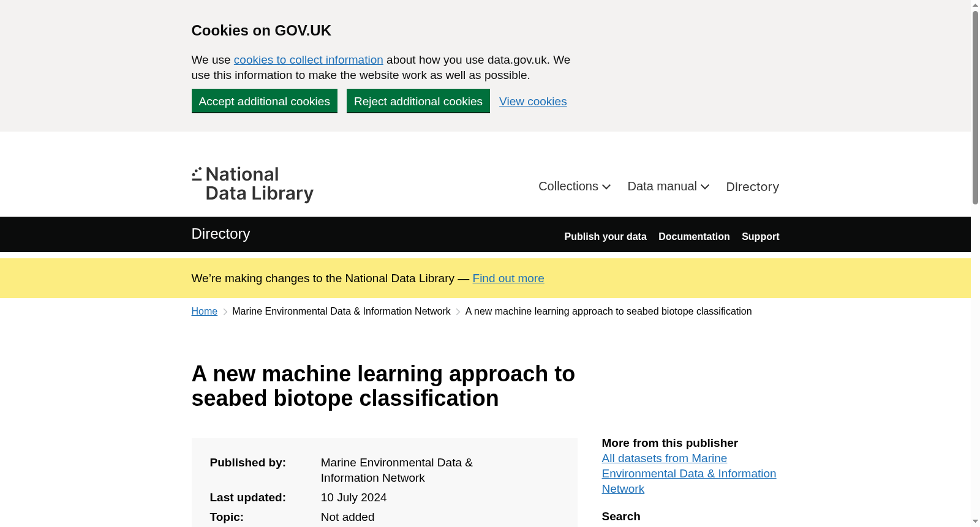Click the '10 July 2024' last updated value
Viewport: 980px width, 527px height.
pyautogui.click(x=354, y=498)
